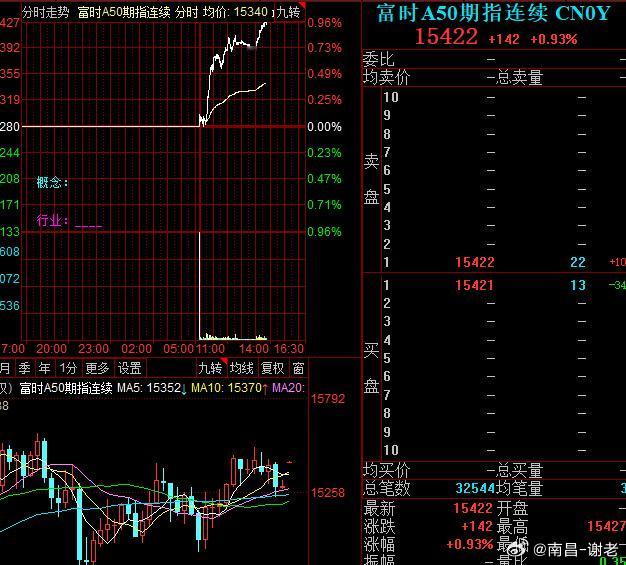Screen dimensions: 626x565
Task: Open the 复权 adjustment option
Action: click(x=273, y=368)
